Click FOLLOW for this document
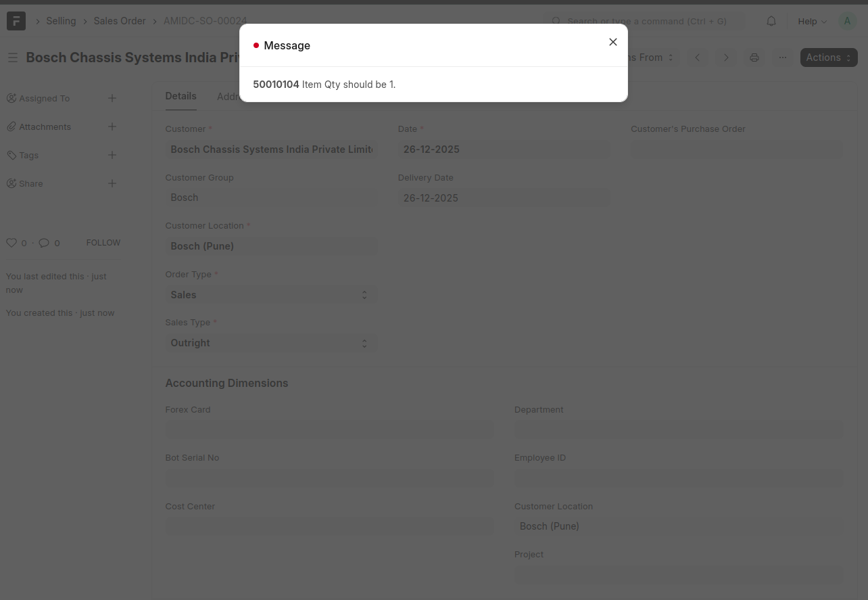Screen dimensions: 868x600 (x=103, y=243)
